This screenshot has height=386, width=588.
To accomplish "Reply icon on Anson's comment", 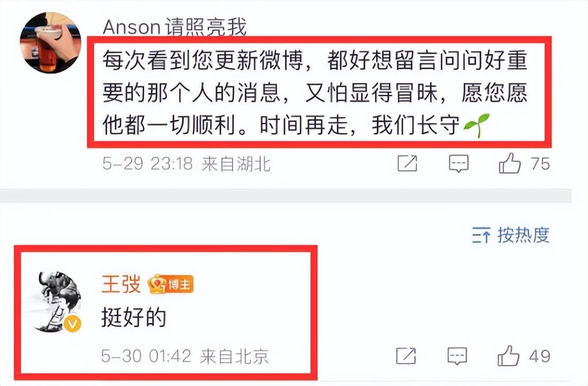I will click(459, 163).
